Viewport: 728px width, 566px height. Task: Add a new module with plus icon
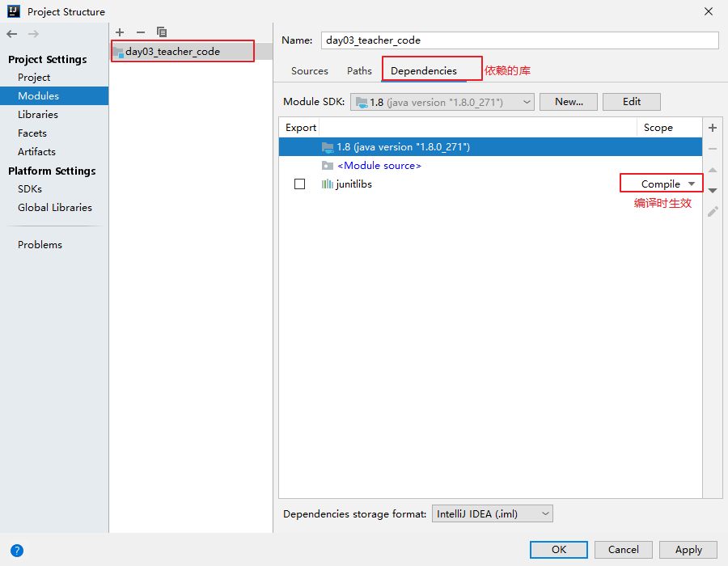point(120,32)
